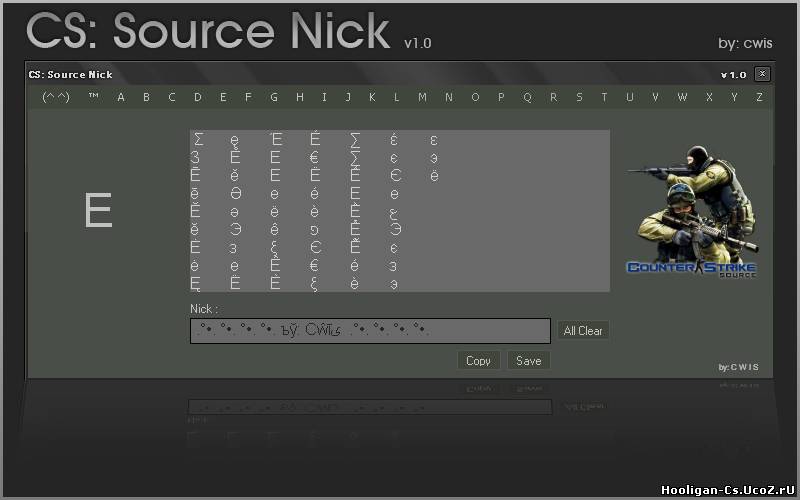Copy the nickname with Copy button
The width and height of the screenshot is (800, 500).
pos(478,361)
